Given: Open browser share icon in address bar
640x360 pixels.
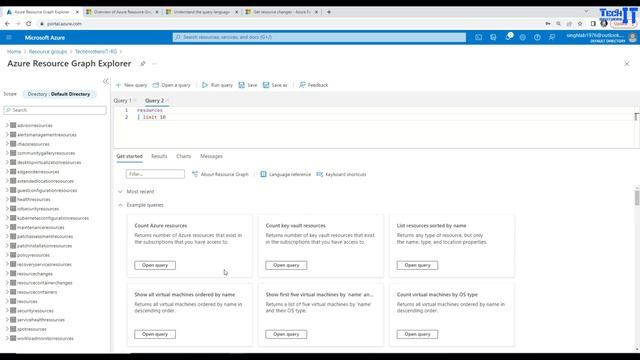Looking at the screenshot, I should 569,24.
